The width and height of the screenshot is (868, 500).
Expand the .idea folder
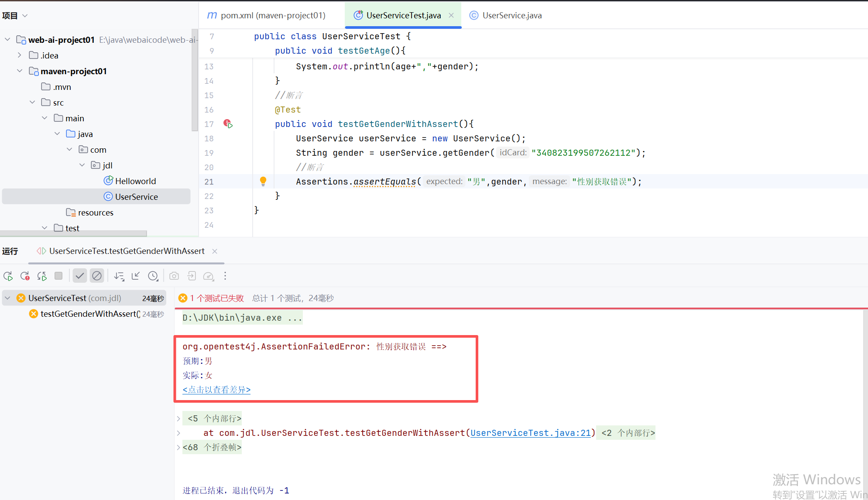[20, 55]
